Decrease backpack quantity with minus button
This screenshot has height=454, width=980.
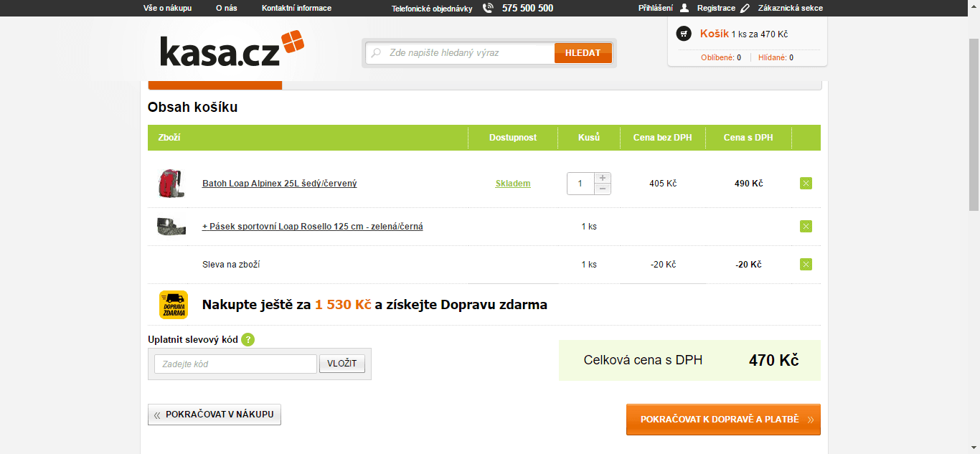pos(603,189)
